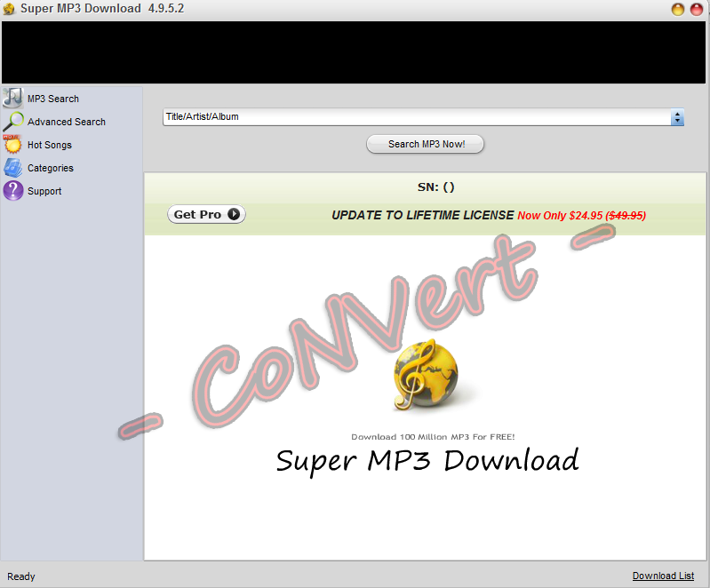
Task: Click the MP3 Search music note icon
Action: [12, 99]
